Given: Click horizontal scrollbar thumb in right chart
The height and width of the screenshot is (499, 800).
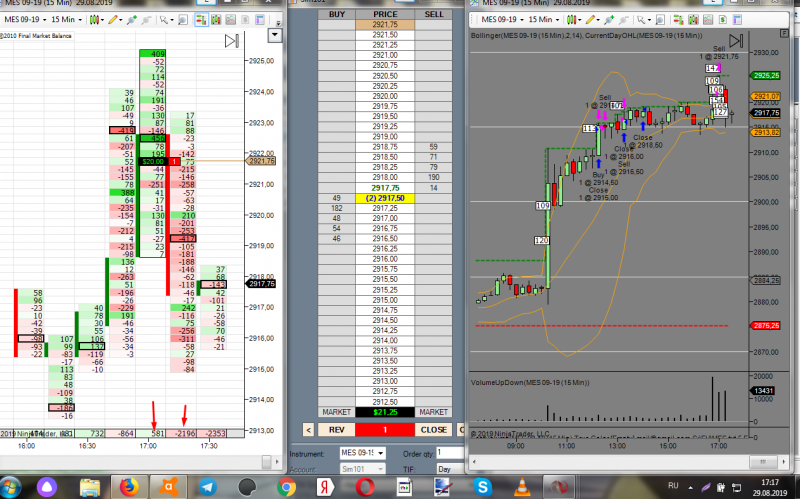Looking at the screenshot, I should click(x=763, y=461).
